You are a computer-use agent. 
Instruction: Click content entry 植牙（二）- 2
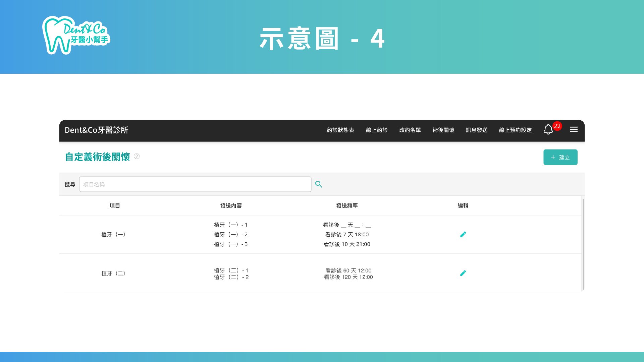tap(231, 277)
